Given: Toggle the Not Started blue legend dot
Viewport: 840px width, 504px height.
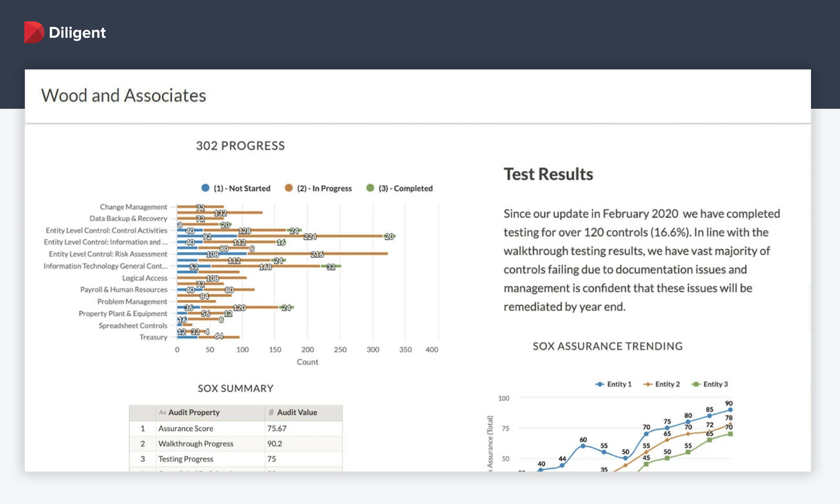Looking at the screenshot, I should click(x=205, y=188).
